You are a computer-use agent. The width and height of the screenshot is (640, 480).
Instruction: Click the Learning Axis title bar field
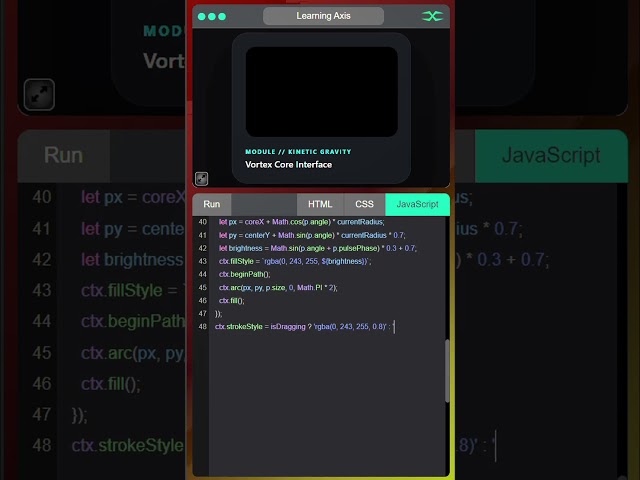(323, 16)
